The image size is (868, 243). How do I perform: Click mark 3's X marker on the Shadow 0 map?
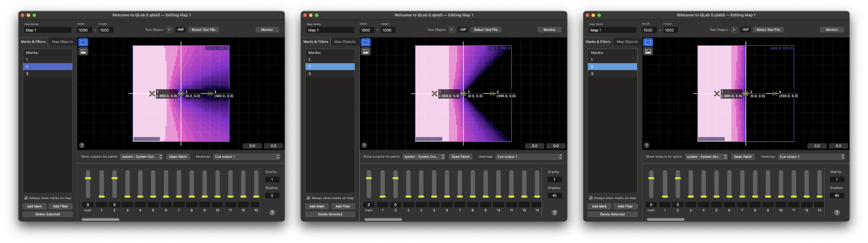tap(210, 94)
